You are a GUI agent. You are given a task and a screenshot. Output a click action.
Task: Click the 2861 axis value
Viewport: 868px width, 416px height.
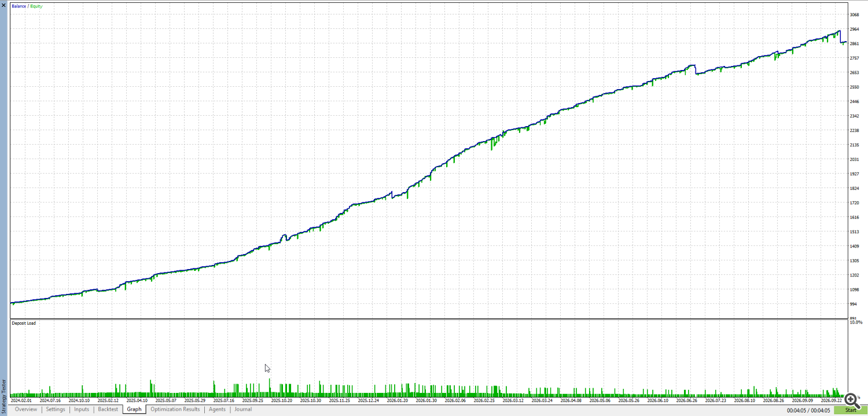tap(854, 44)
